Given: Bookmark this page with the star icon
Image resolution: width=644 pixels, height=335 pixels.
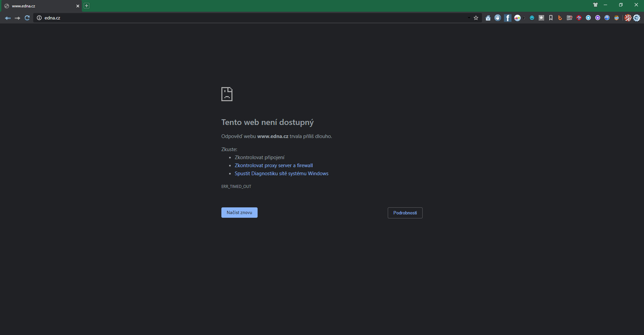Looking at the screenshot, I should (476, 18).
